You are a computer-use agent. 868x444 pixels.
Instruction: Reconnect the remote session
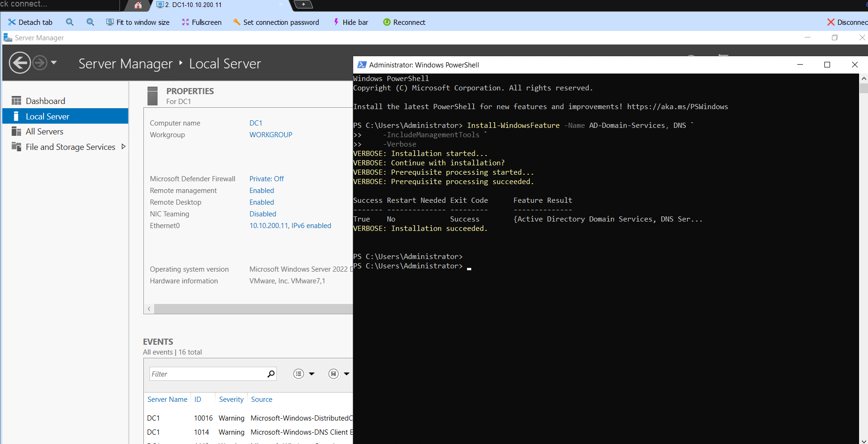pos(404,22)
